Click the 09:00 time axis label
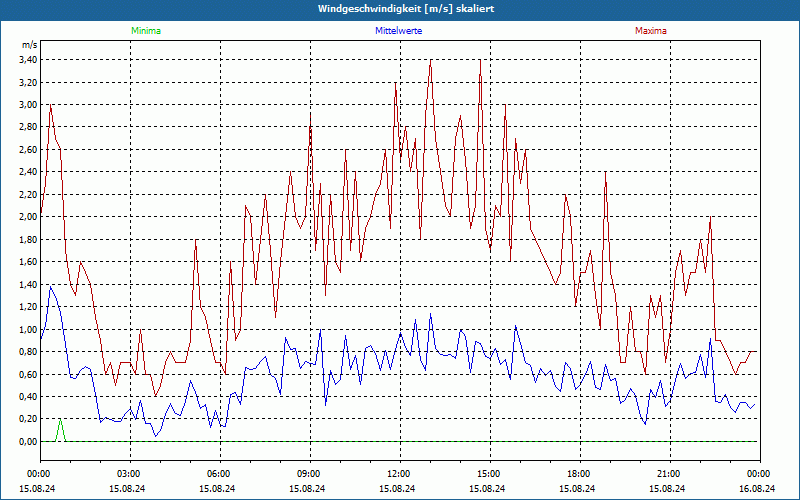Screen dimensions: 800x500 pos(310,474)
